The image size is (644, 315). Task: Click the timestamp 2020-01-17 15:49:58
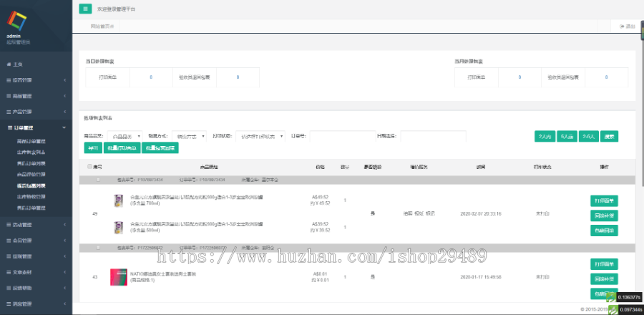point(481,277)
